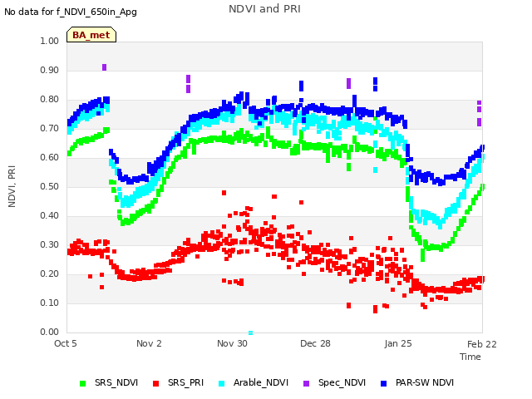532x399 pixels.
Task: Click the 0.40 y-axis tick label
Action: 50,216
